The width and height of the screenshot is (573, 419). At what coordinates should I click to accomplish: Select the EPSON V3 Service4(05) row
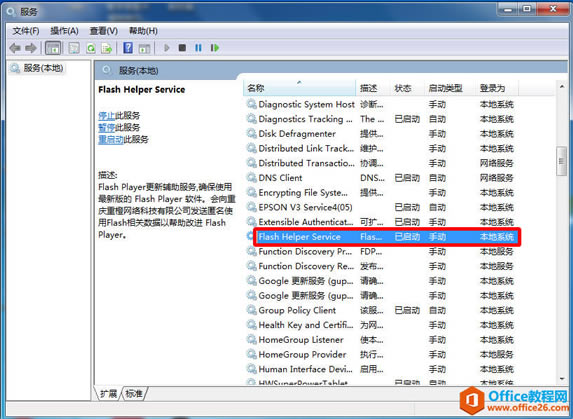382,207
